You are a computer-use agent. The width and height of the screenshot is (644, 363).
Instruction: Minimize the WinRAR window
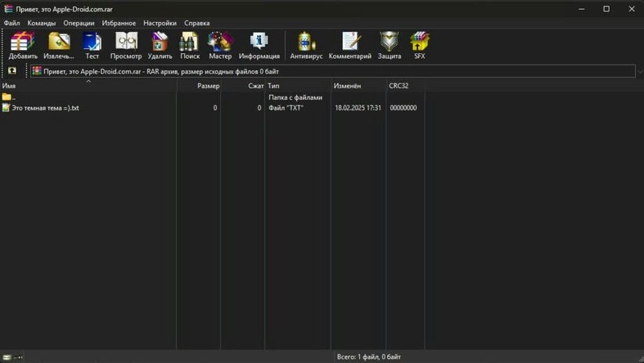pos(582,9)
